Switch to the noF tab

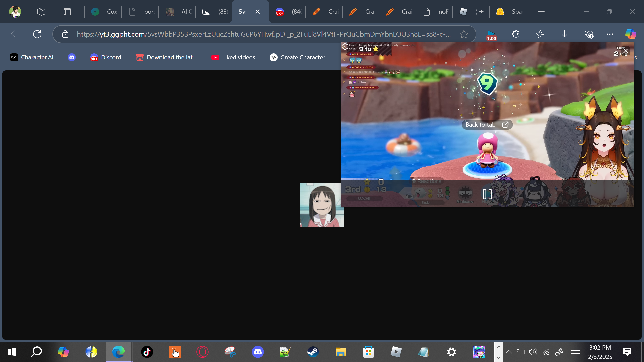(434, 12)
